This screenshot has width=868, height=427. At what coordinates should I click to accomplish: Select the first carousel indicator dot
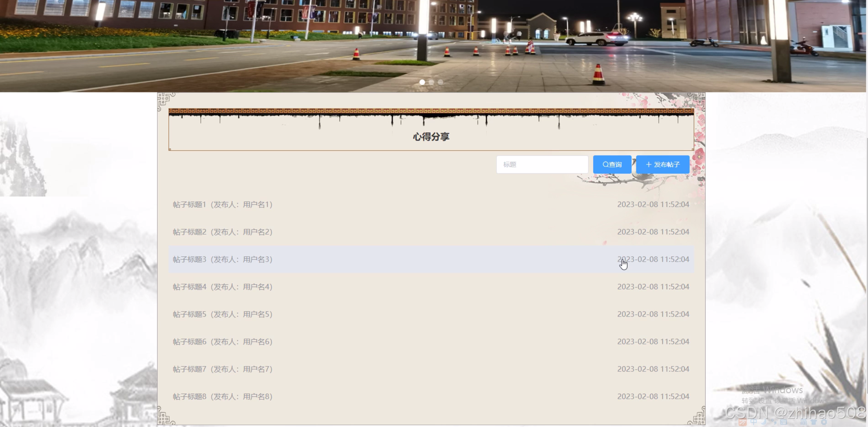click(x=422, y=82)
